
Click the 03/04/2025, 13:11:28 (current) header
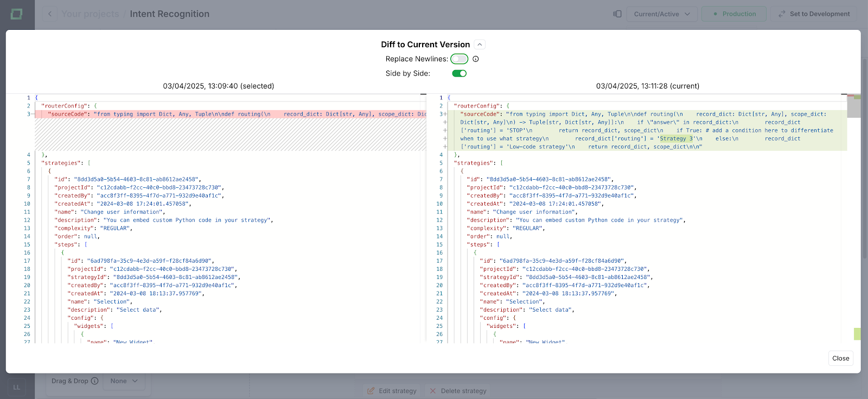pyautogui.click(x=648, y=86)
